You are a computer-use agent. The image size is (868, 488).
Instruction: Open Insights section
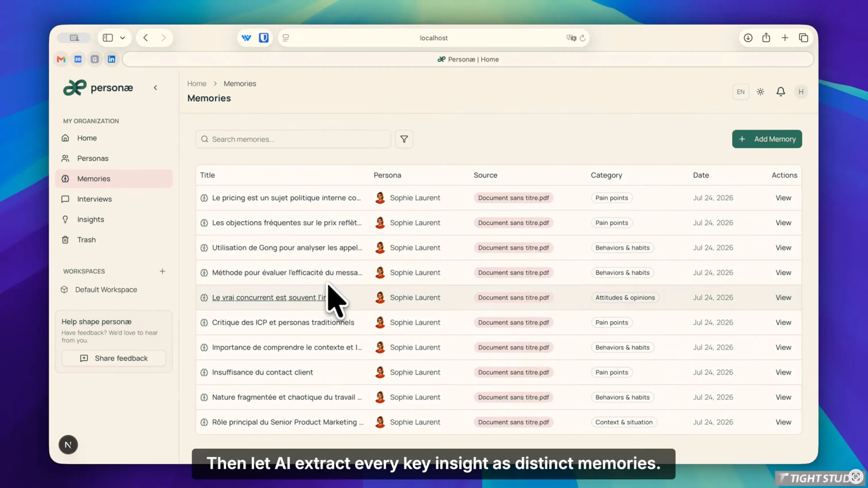pyautogui.click(x=114, y=220)
